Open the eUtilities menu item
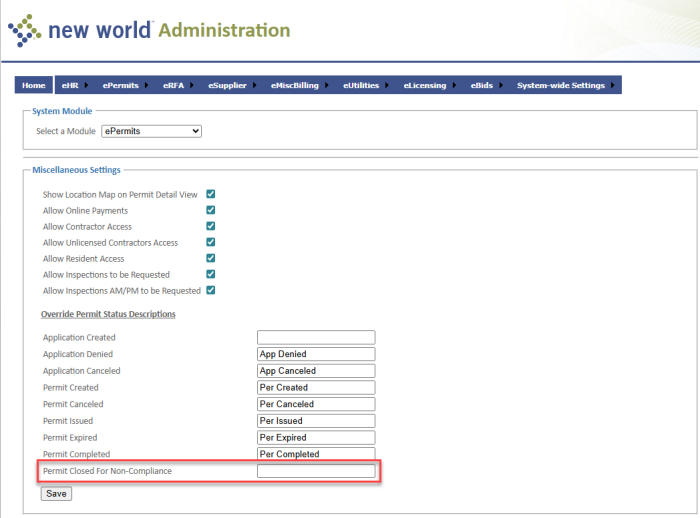700x518 pixels. (x=361, y=86)
